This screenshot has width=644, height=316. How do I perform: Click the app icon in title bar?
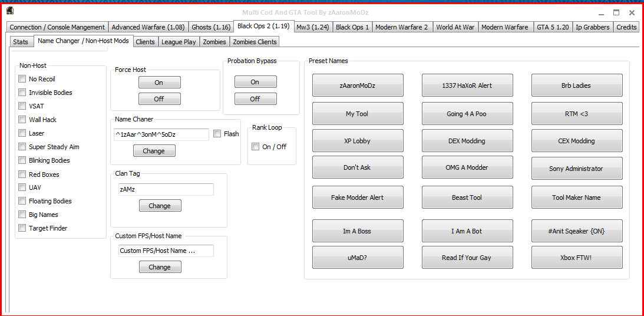coord(10,12)
